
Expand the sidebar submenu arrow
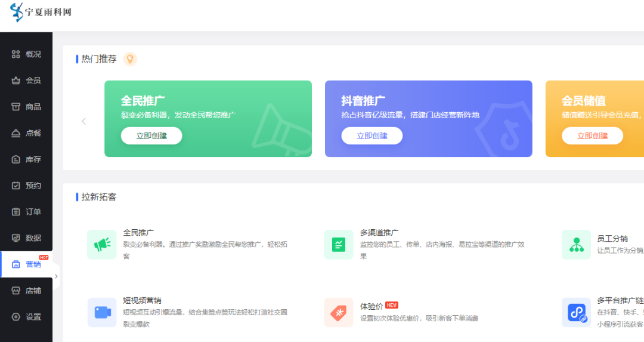(56, 276)
